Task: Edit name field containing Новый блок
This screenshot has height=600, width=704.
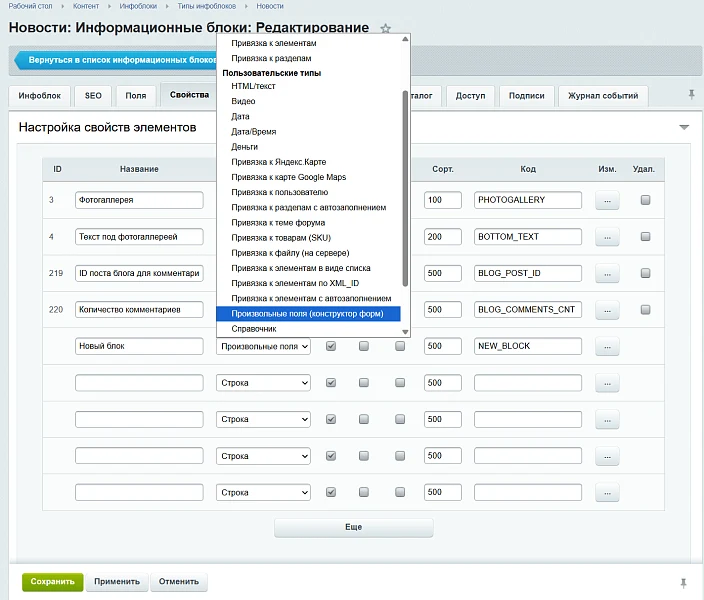Action: click(139, 346)
